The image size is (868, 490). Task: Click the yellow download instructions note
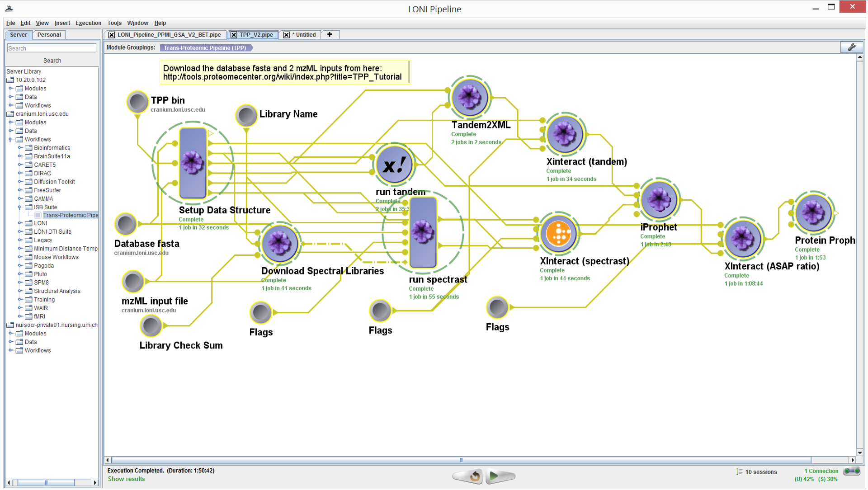285,72
